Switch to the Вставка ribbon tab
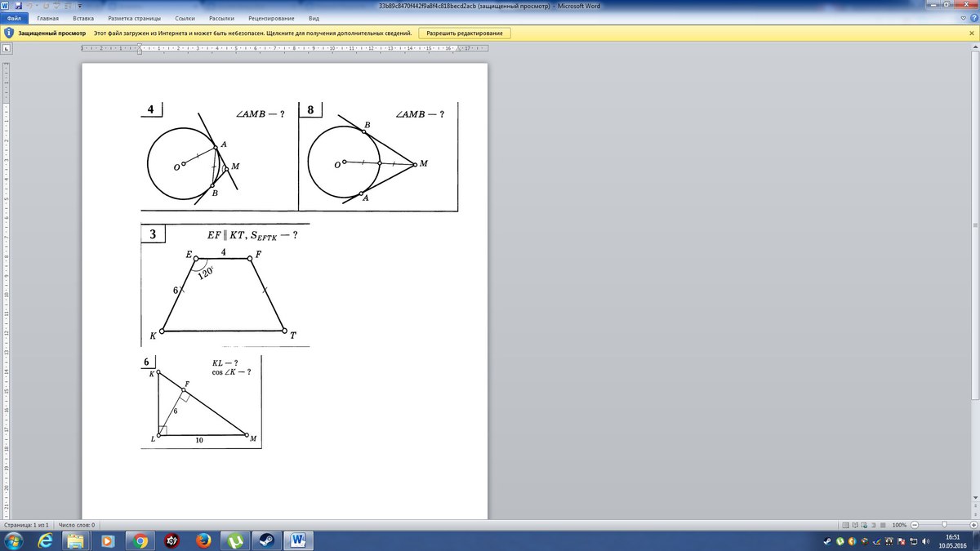The image size is (980, 551). pyautogui.click(x=82, y=17)
